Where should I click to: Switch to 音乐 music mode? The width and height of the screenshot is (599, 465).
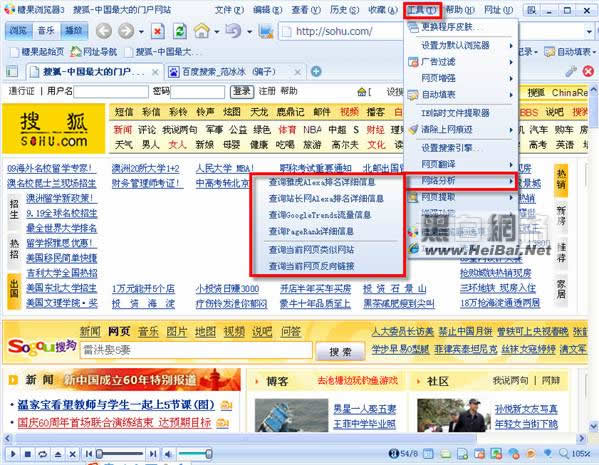(x=46, y=31)
